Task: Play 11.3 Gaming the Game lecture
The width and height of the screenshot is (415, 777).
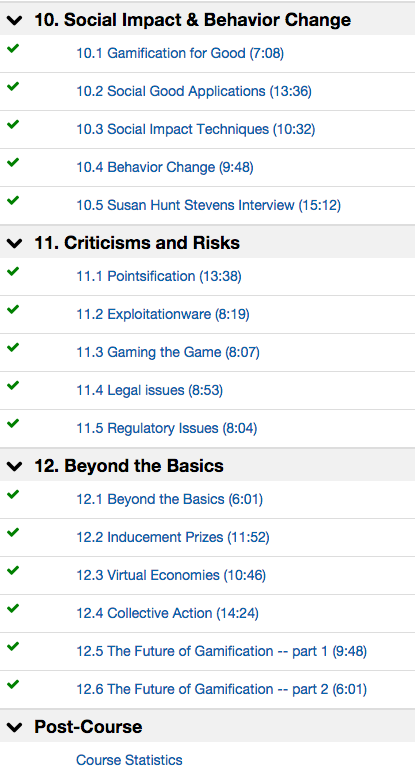Action: point(168,352)
